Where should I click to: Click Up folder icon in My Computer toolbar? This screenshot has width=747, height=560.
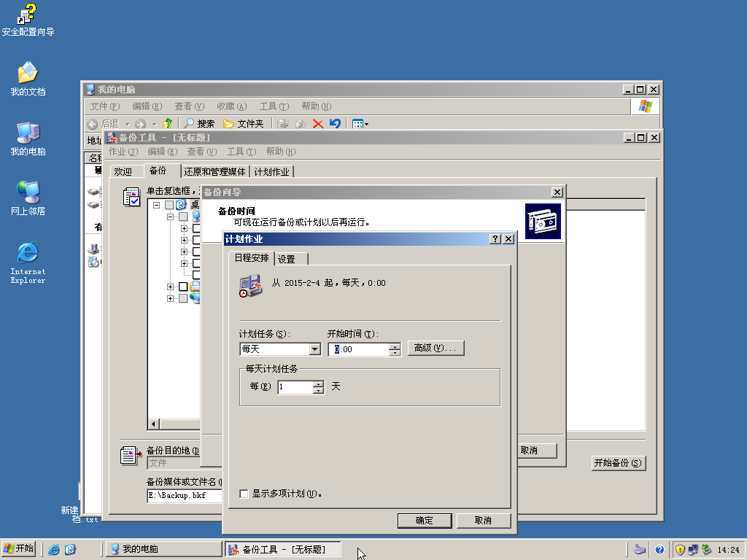point(167,124)
